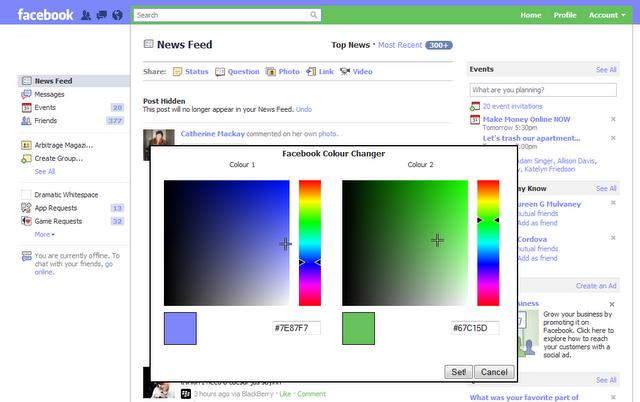Click the News Feed sidebar icon
This screenshot has width=640, height=402.
pos(27,81)
